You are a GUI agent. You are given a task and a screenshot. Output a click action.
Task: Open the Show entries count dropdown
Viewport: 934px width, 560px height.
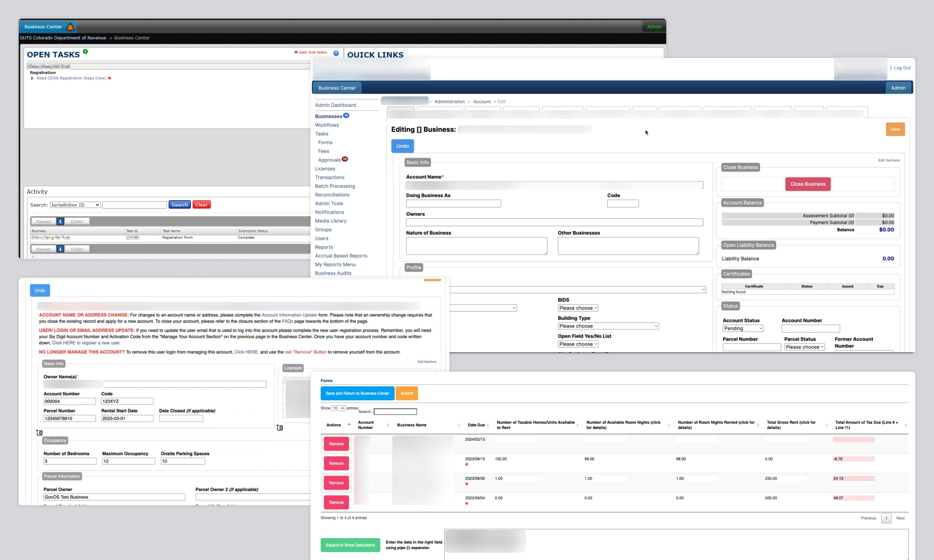338,408
